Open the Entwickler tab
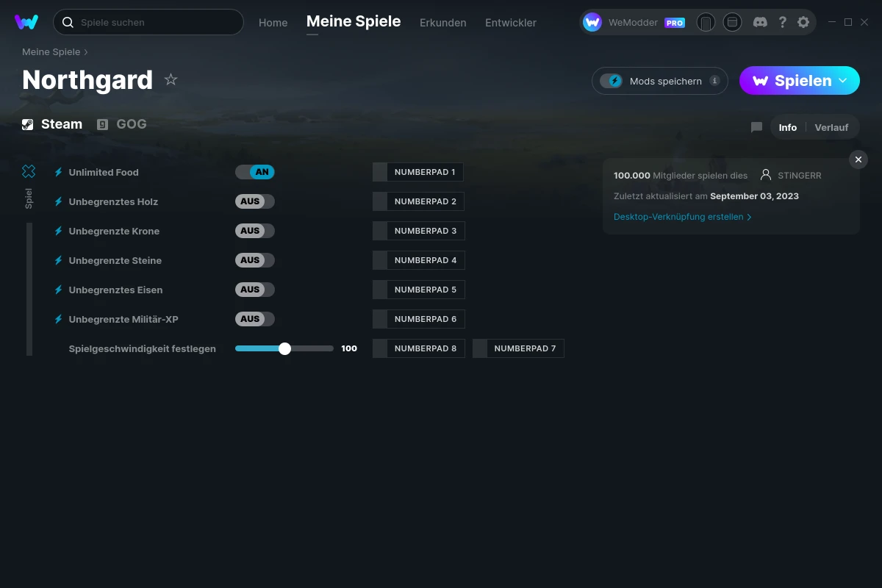This screenshot has height=588, width=882. [511, 23]
